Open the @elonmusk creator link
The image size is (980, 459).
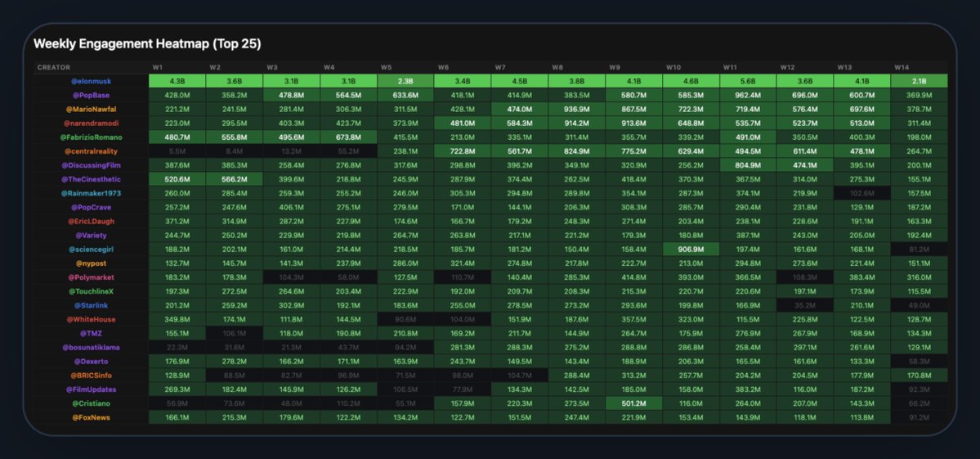92,81
